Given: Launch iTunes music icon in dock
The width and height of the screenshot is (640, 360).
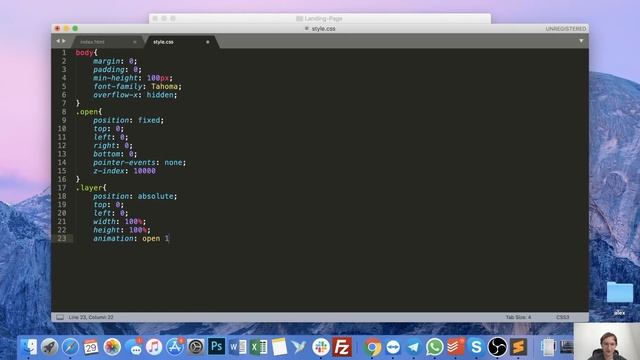Looking at the screenshot, I should pyautogui.click(x=154, y=347).
